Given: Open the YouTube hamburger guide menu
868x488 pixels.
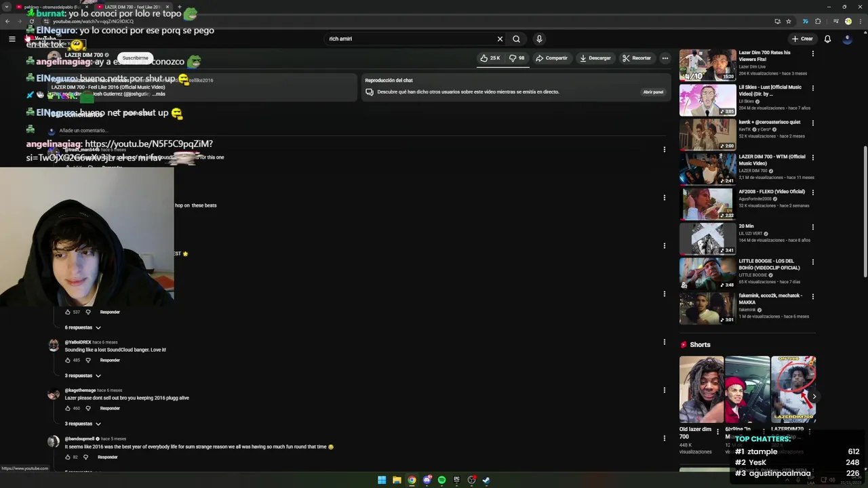Looking at the screenshot, I should pyautogui.click(x=12, y=39).
